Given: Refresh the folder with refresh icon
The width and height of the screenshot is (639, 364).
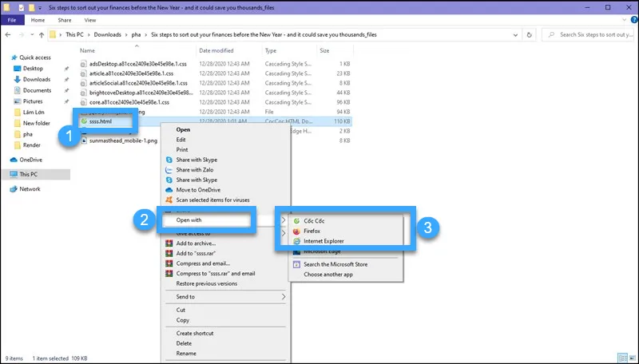Looking at the screenshot, I should click(x=529, y=35).
